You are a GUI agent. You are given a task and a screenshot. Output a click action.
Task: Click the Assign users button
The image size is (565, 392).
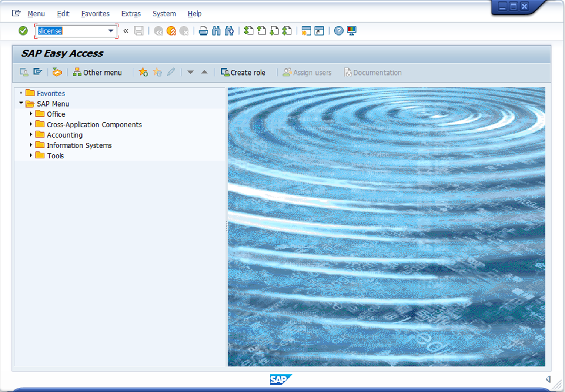coord(307,73)
